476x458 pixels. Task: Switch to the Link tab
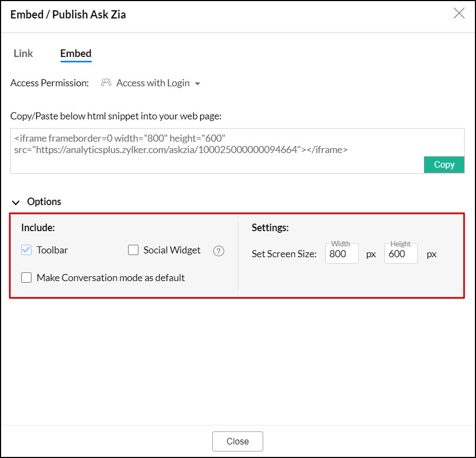click(x=23, y=53)
